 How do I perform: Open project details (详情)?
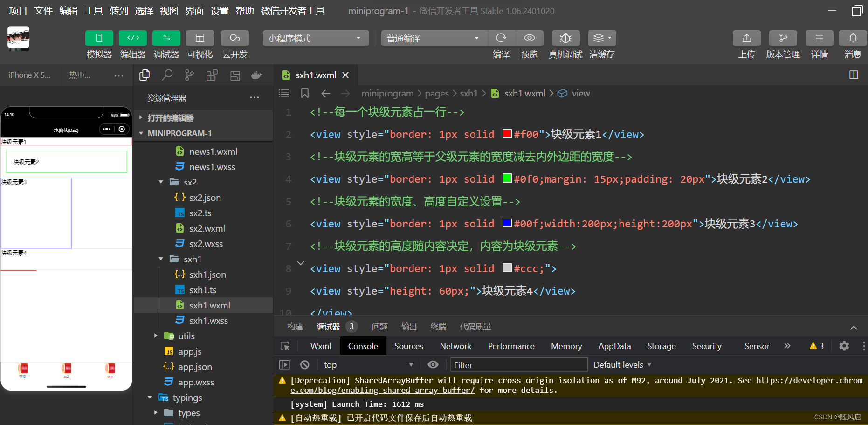820,38
